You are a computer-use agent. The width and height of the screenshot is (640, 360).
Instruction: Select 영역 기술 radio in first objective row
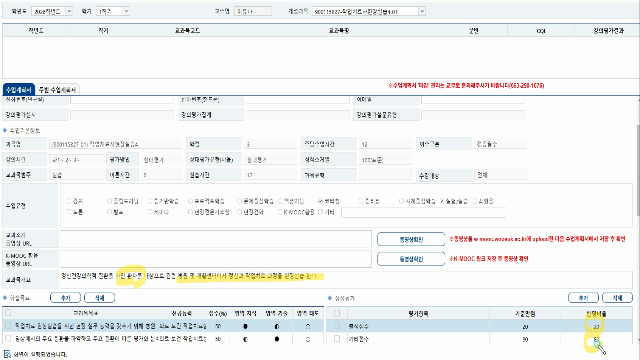pos(277,326)
